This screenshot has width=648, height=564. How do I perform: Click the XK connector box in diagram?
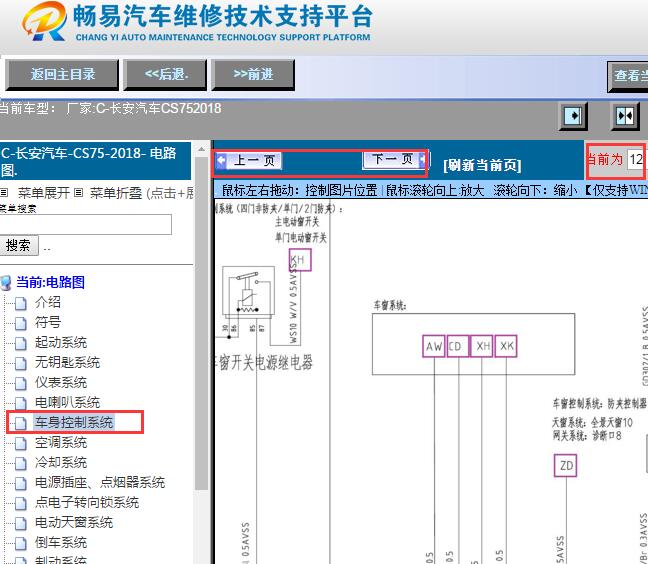click(506, 346)
